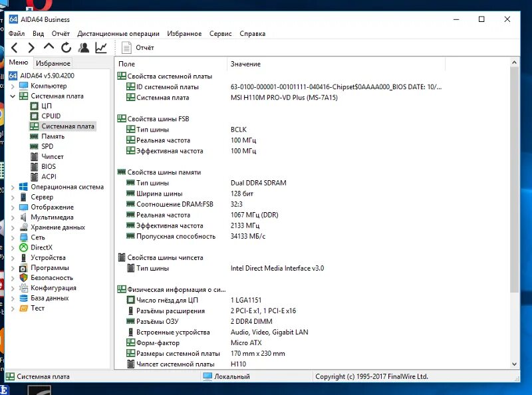
Task: Click the Forward navigation arrow
Action: 31,48
